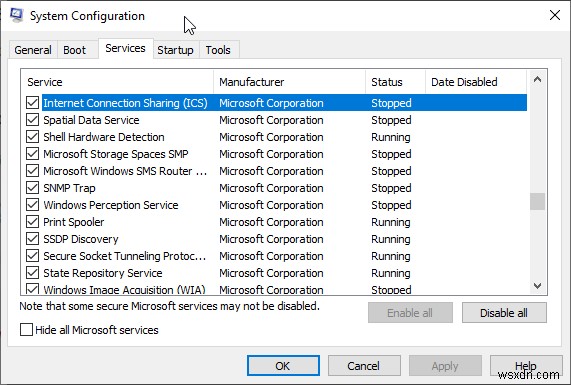Click Microsoft Corporation beside Spatial Data Service

[271, 120]
